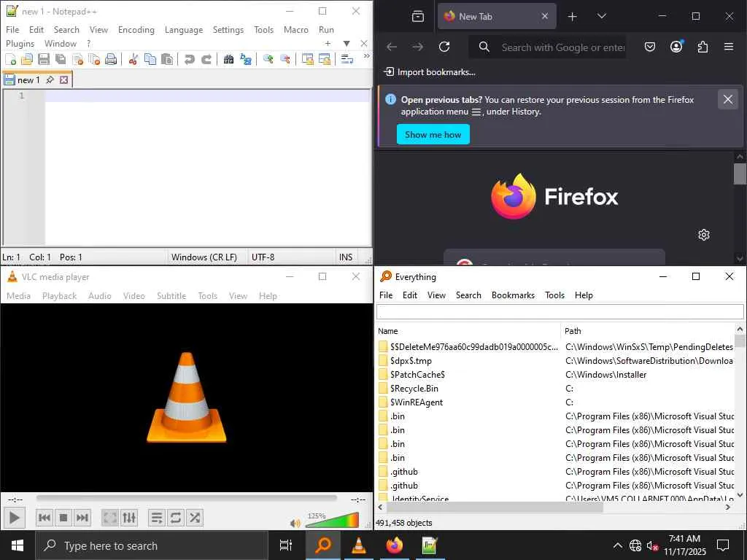Open the Playback menu in VLC

(59, 296)
